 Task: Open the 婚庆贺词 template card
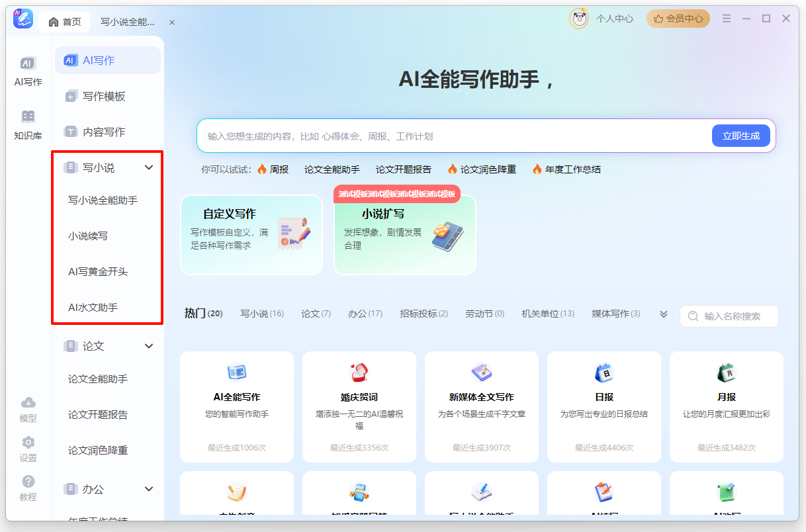(359, 406)
